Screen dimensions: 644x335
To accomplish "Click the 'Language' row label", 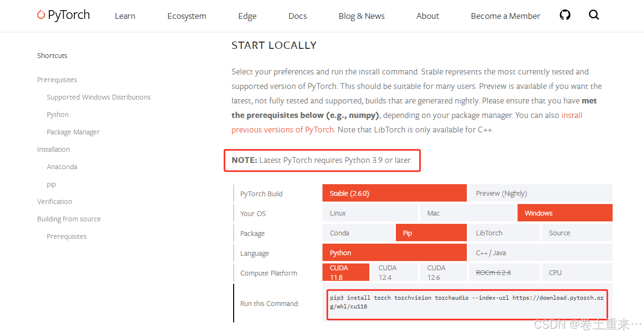I will pyautogui.click(x=254, y=253).
